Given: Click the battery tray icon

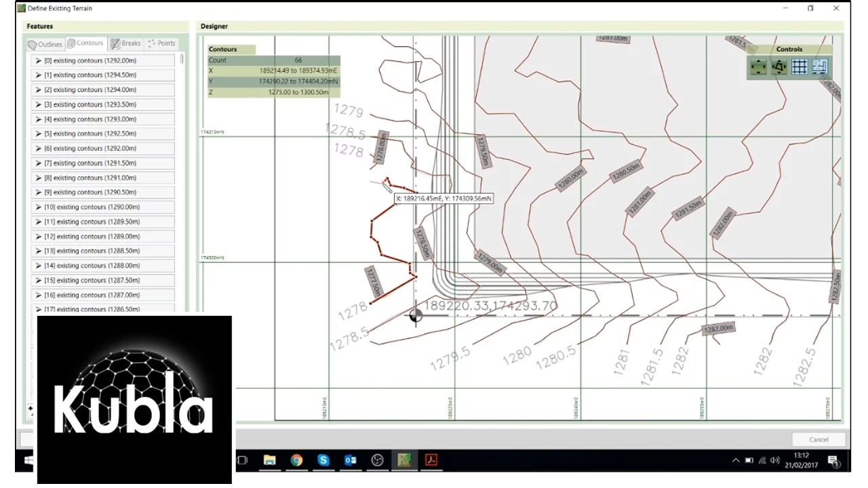Looking at the screenshot, I should [749, 460].
